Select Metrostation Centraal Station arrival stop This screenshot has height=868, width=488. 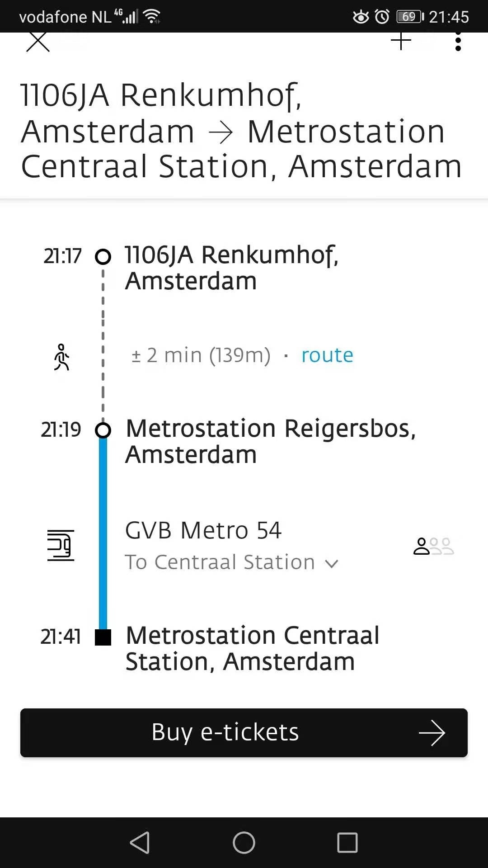coord(252,648)
